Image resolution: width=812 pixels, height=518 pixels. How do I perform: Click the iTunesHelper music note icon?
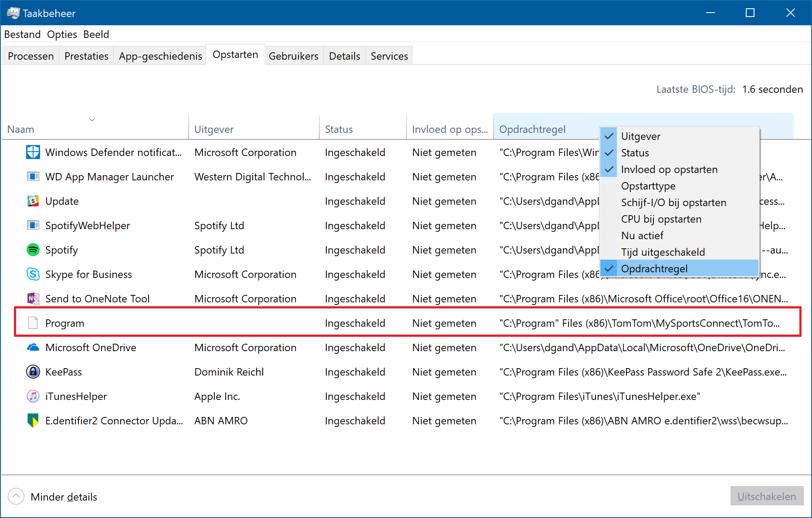[33, 396]
